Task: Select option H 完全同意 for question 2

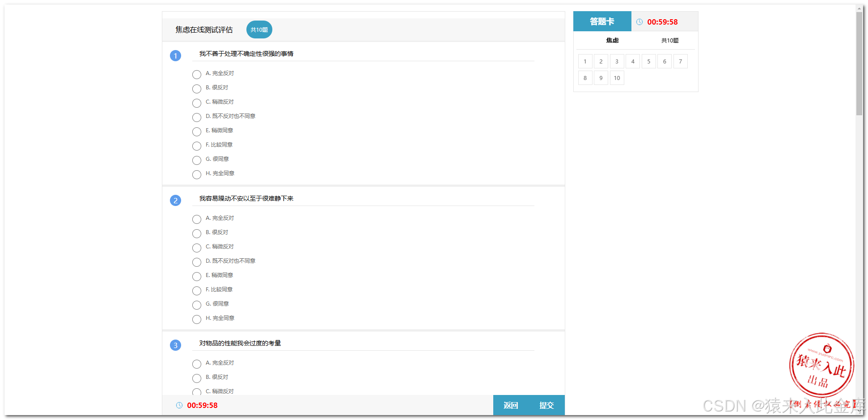Action: [197, 319]
